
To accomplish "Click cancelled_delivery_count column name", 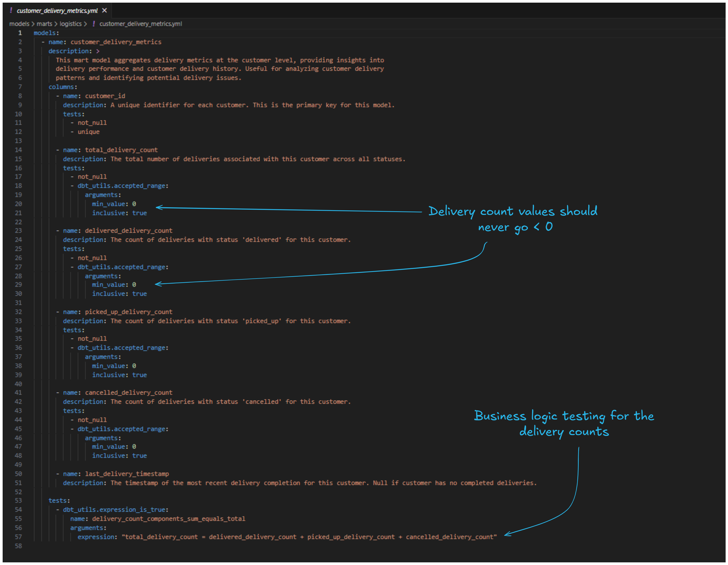I will pos(128,392).
